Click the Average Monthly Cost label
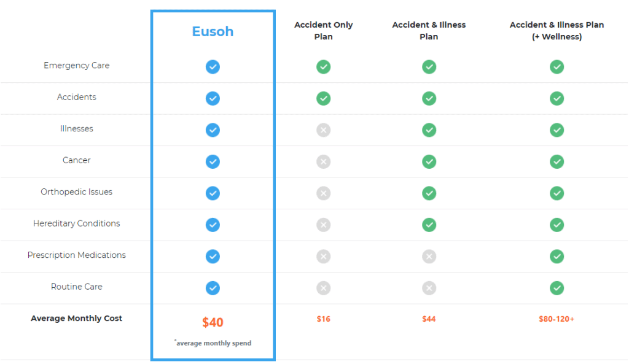629x364 pixels. 77,319
